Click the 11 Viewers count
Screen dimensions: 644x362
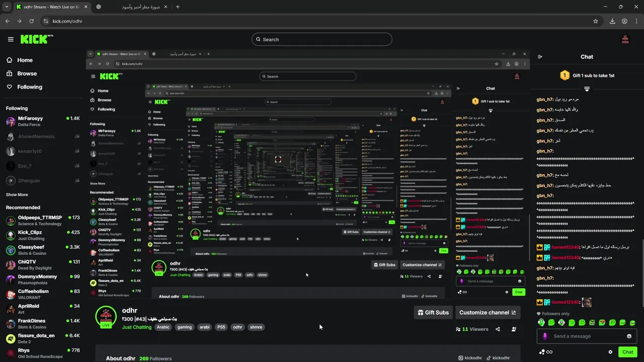[472, 329]
